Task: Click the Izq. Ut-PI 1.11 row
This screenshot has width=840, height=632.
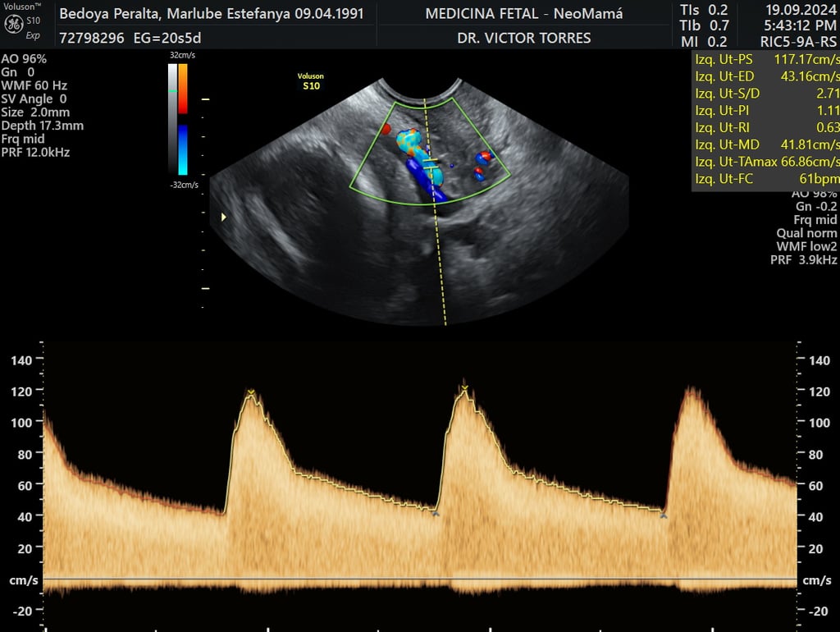Action: coord(767,111)
